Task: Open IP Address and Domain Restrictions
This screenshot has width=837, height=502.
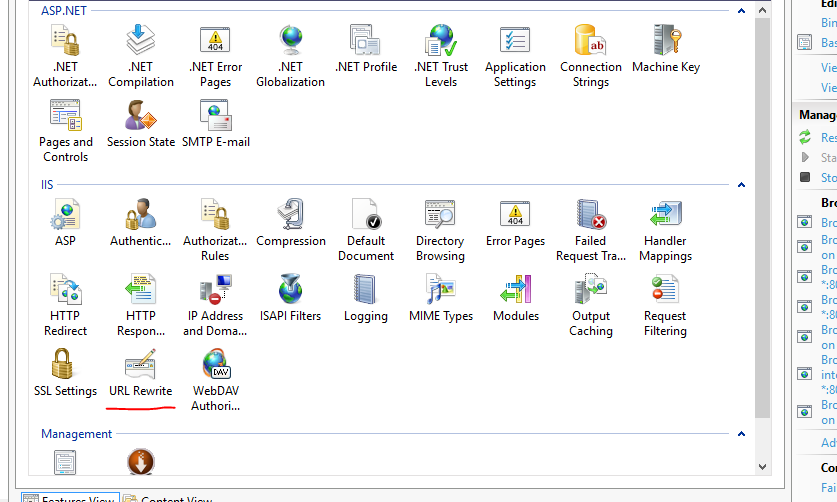Action: click(215, 305)
